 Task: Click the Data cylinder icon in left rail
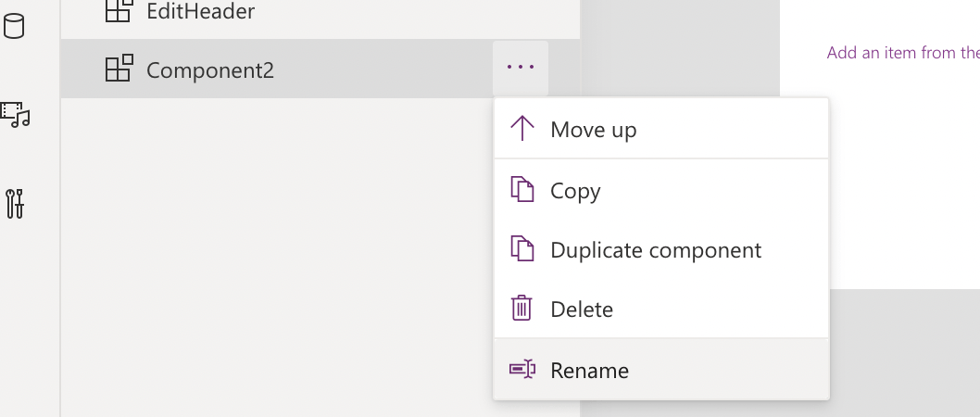(x=15, y=25)
